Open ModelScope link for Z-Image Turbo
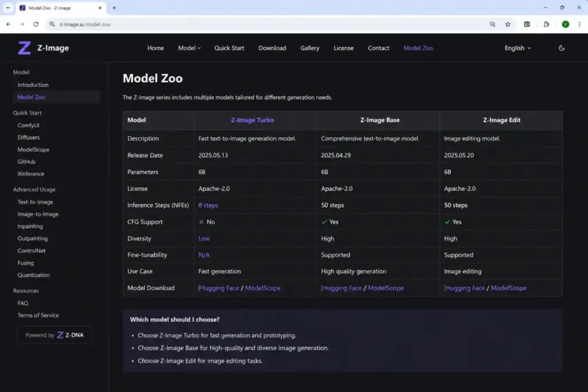 tap(263, 288)
